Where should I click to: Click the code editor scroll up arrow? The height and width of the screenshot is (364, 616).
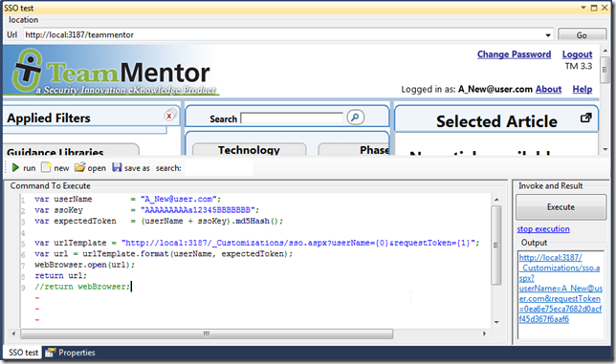pos(496,200)
